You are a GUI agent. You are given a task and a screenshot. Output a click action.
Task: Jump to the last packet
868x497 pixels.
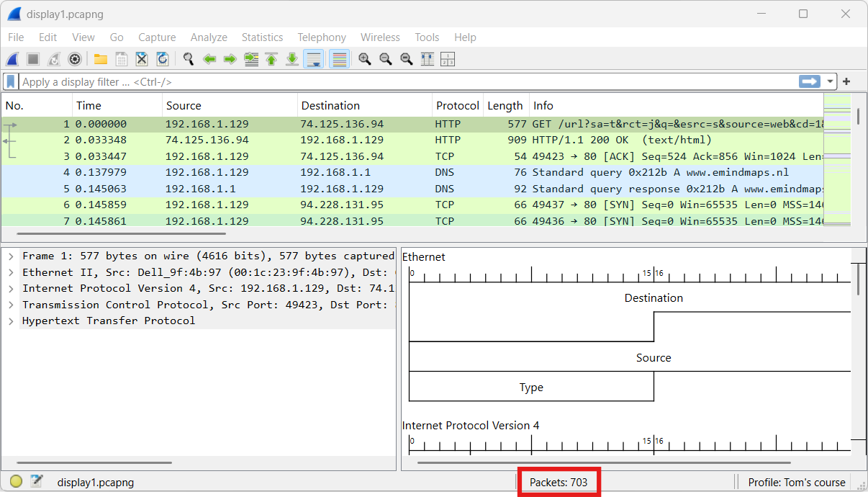[x=292, y=59]
